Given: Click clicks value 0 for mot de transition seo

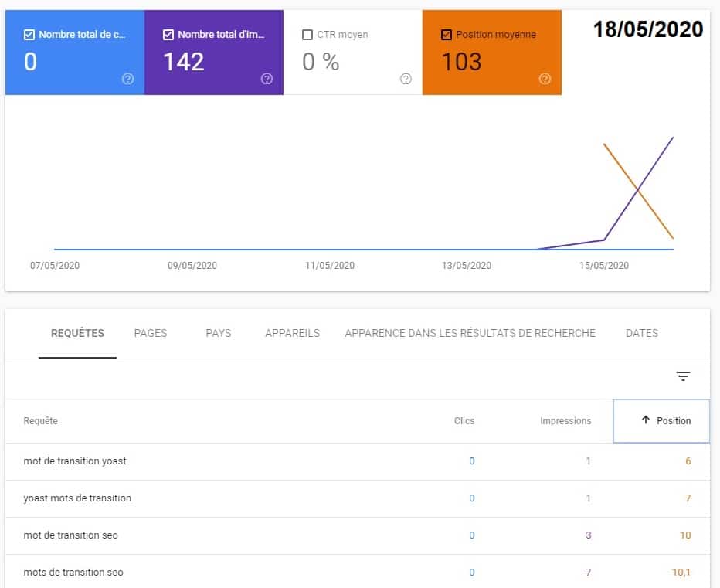Looking at the screenshot, I should [471, 535].
